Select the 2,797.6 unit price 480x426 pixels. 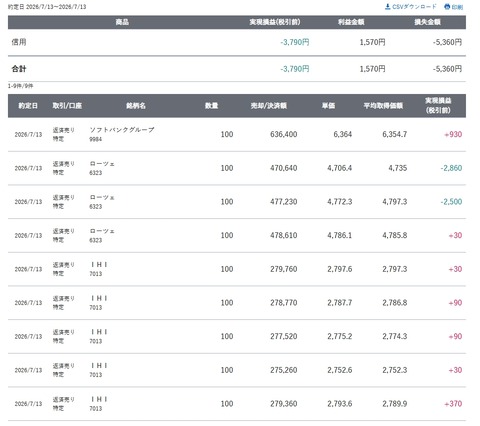339,269
